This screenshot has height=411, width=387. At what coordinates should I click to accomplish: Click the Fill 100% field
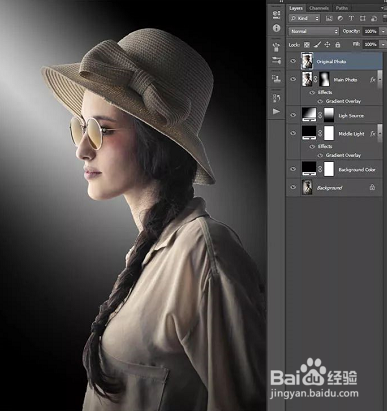(x=371, y=44)
